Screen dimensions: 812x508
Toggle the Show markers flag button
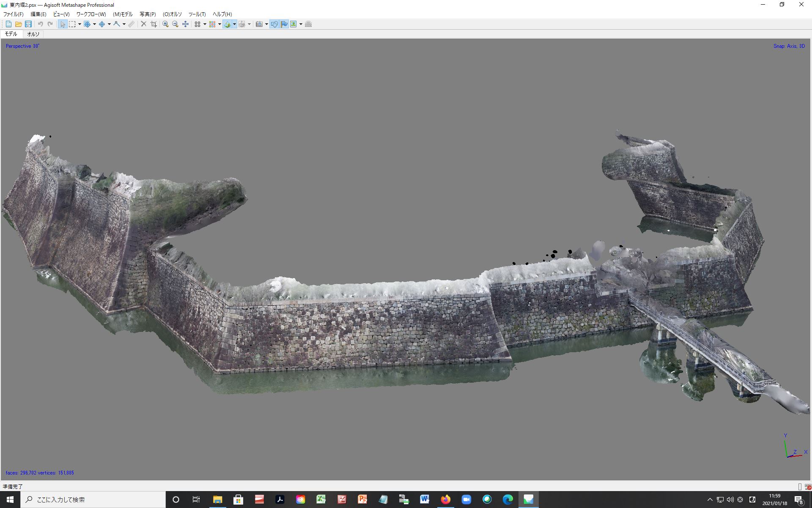pyautogui.click(x=284, y=24)
